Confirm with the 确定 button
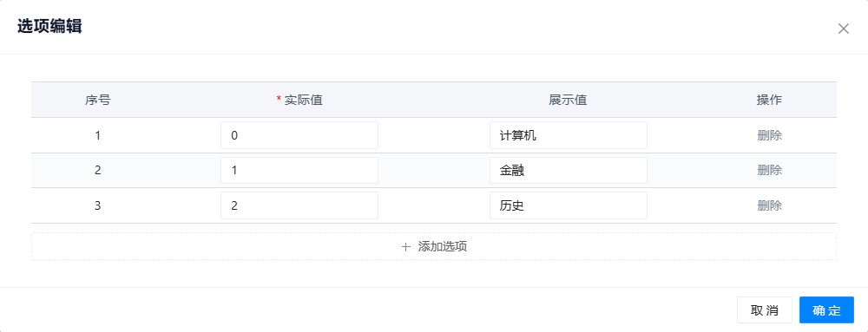The image size is (868, 332). [826, 310]
